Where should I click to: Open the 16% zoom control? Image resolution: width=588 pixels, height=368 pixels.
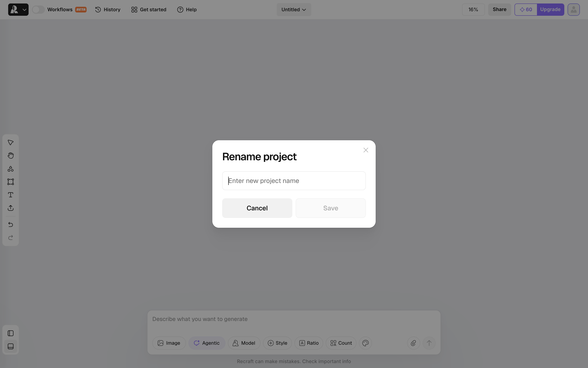pos(473,9)
